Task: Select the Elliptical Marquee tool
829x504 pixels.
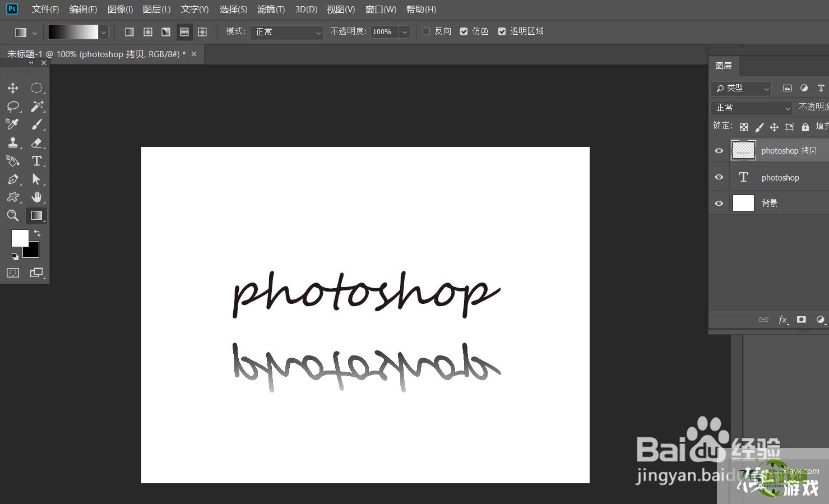Action: 36,88
